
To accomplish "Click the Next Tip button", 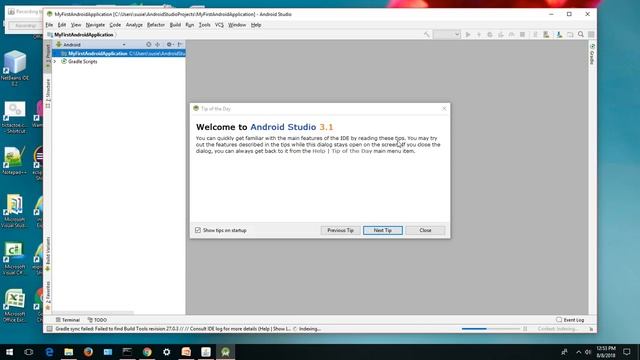I will coord(383,230).
